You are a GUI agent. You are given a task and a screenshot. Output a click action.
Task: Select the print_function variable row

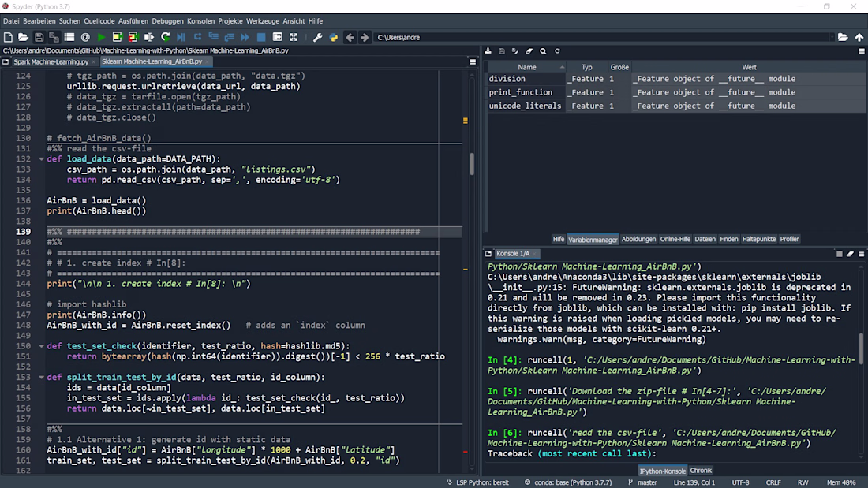click(676, 92)
